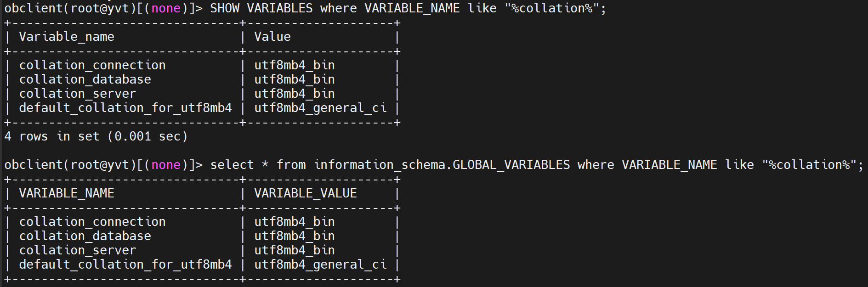Select collation_server in first result table

coord(78,94)
